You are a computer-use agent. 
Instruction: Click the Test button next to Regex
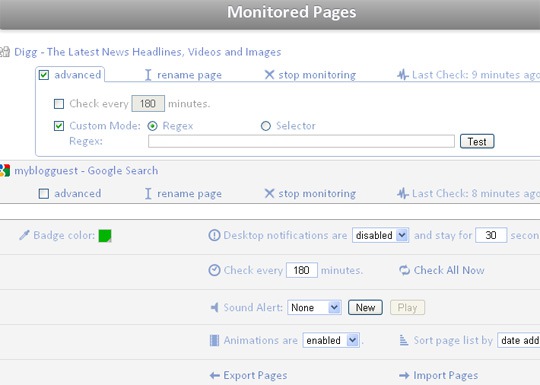(477, 142)
